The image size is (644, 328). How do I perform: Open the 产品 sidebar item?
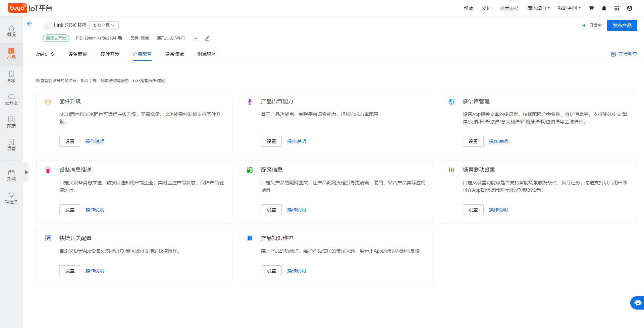[x=11, y=54]
